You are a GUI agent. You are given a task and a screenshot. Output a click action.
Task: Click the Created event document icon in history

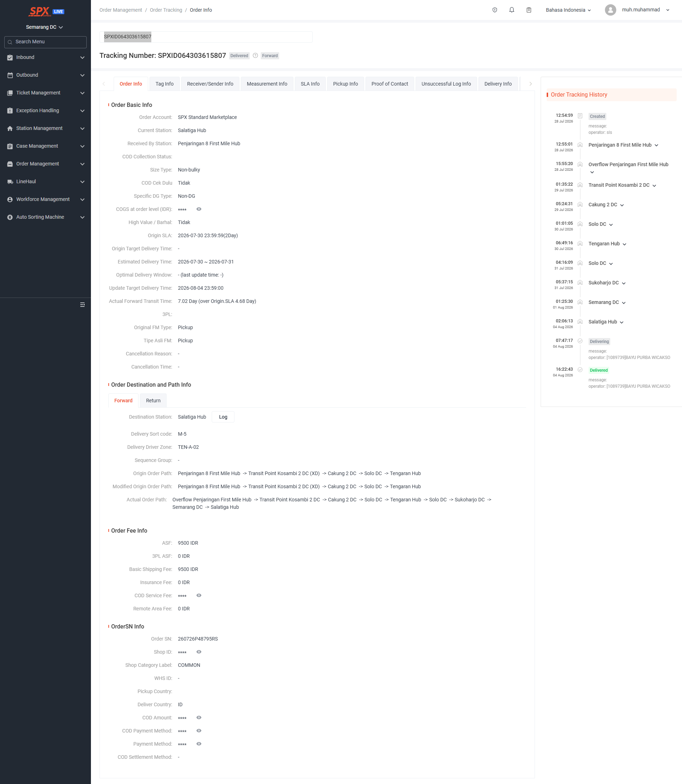pos(580,116)
